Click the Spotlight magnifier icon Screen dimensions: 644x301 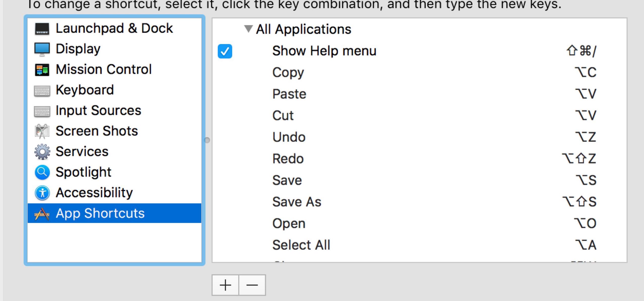click(42, 172)
